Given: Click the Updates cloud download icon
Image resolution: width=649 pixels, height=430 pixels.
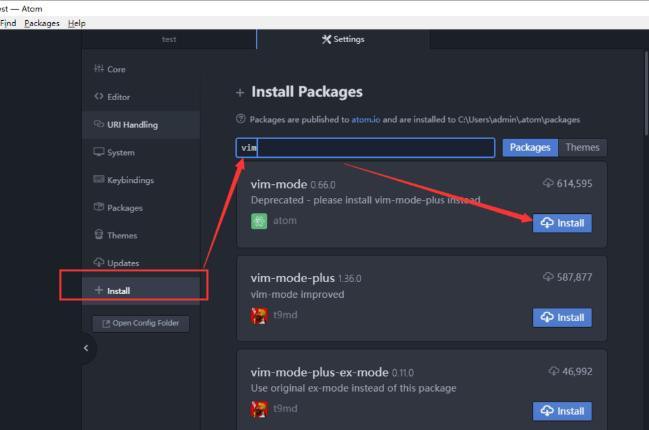Looking at the screenshot, I should [99, 262].
